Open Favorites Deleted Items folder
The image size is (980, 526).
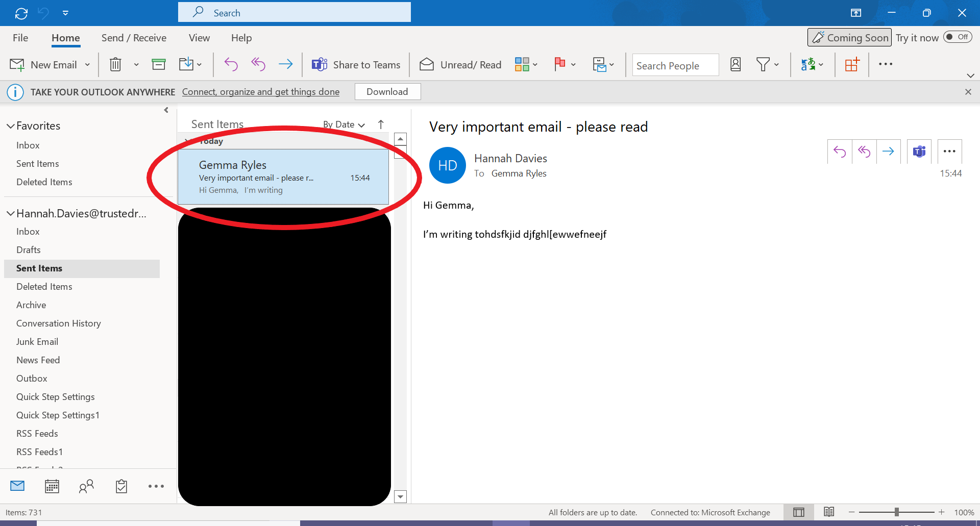[44, 182]
